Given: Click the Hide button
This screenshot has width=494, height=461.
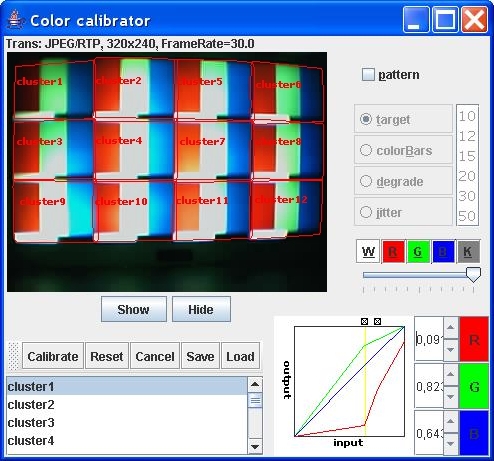Looking at the screenshot, I should tap(201, 309).
